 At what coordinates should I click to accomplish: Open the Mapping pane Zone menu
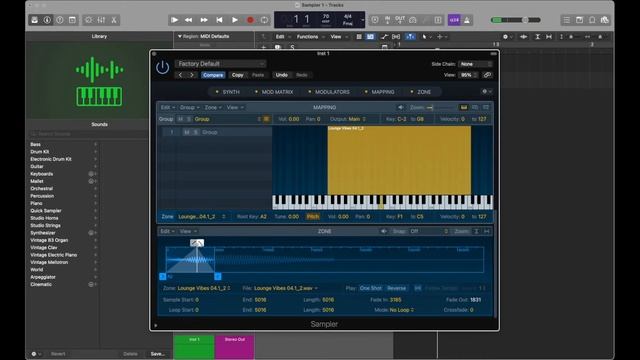pyautogui.click(x=213, y=107)
